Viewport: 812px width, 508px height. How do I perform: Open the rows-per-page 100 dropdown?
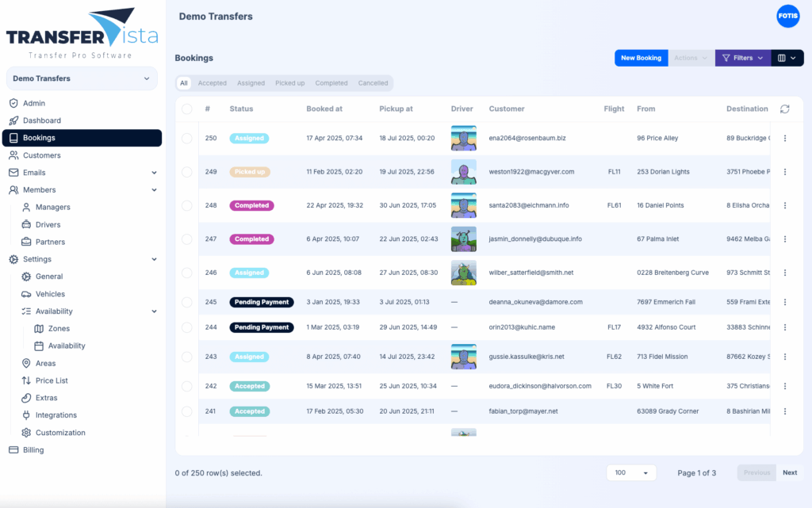coord(631,472)
